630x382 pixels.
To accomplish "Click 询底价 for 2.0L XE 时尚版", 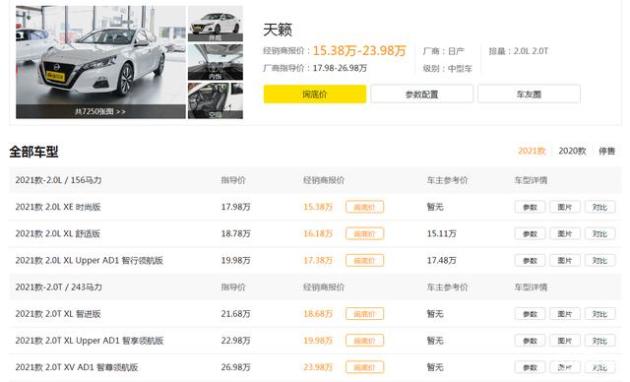I will pos(364,207).
